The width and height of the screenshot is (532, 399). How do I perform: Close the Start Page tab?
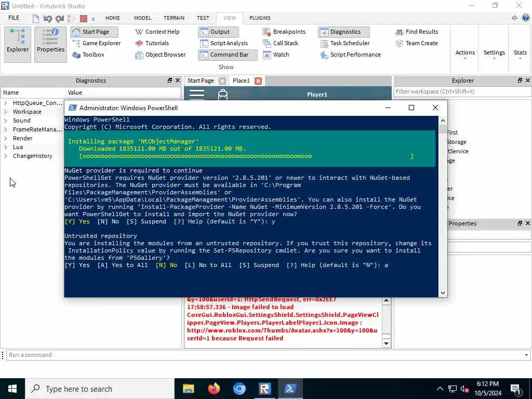pyautogui.click(x=222, y=81)
